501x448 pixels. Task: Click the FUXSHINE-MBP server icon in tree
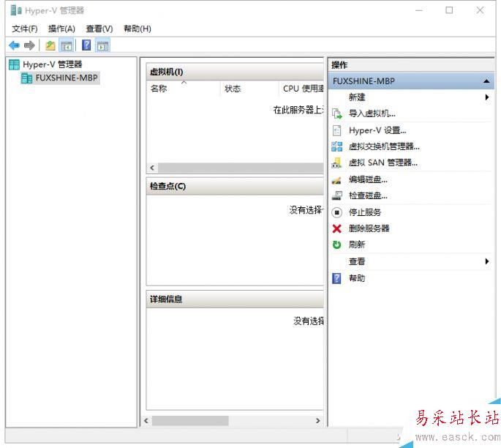(26, 78)
